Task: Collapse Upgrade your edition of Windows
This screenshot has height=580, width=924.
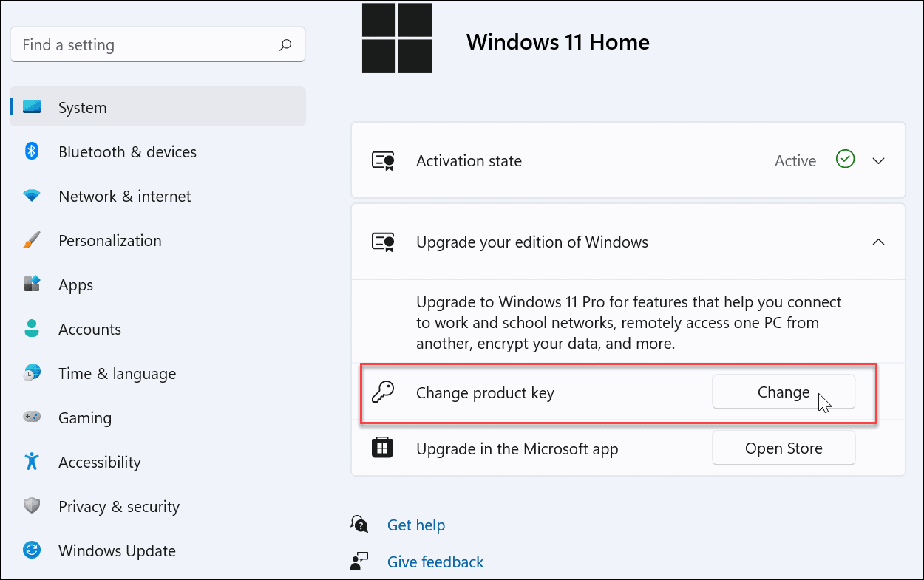Action: [878, 242]
